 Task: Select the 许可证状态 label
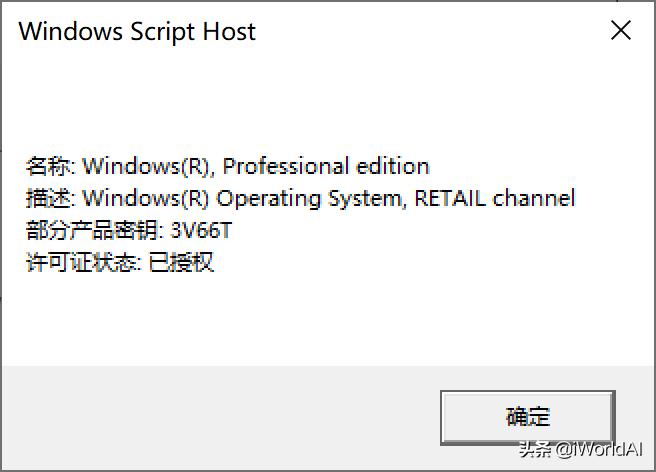80,262
